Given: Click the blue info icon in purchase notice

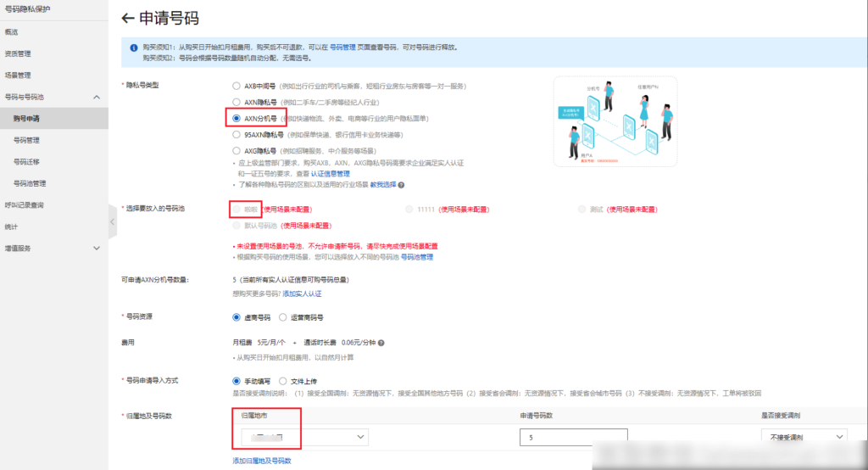Looking at the screenshot, I should 133,48.
